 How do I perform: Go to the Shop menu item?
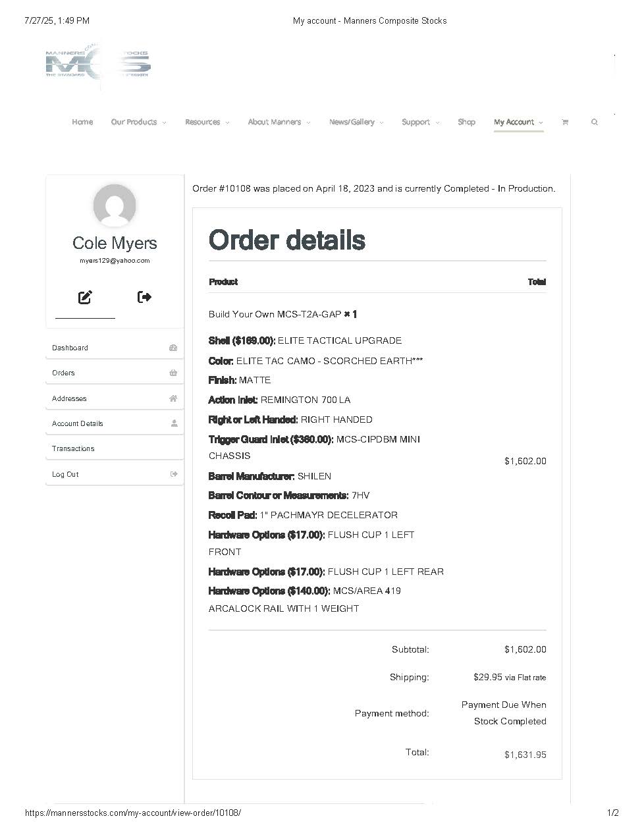466,122
